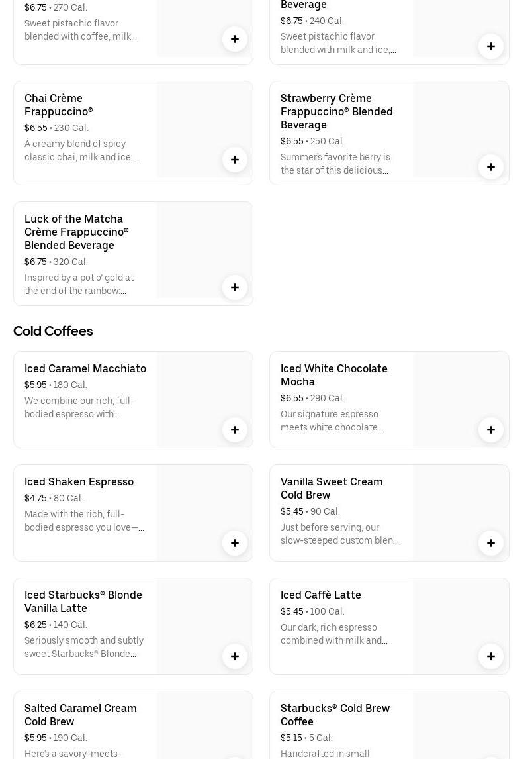The width and height of the screenshot is (532, 759).
Task: View Salted Caramel Cream Cold Brew item
Action: point(81,715)
